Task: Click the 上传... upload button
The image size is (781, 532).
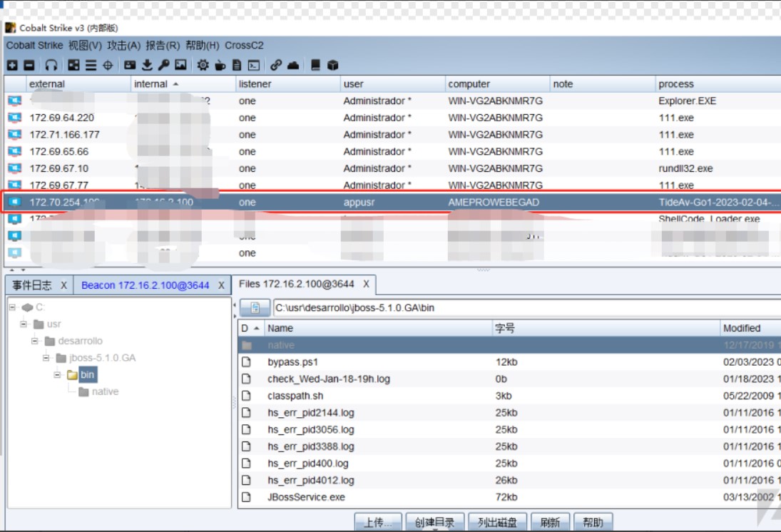Action: pyautogui.click(x=378, y=522)
